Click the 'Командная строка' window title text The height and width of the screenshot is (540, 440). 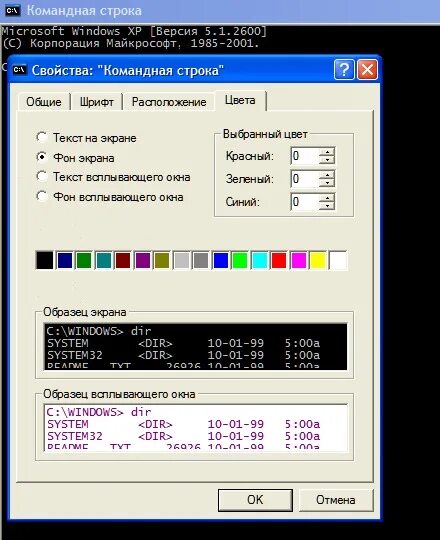84,11
